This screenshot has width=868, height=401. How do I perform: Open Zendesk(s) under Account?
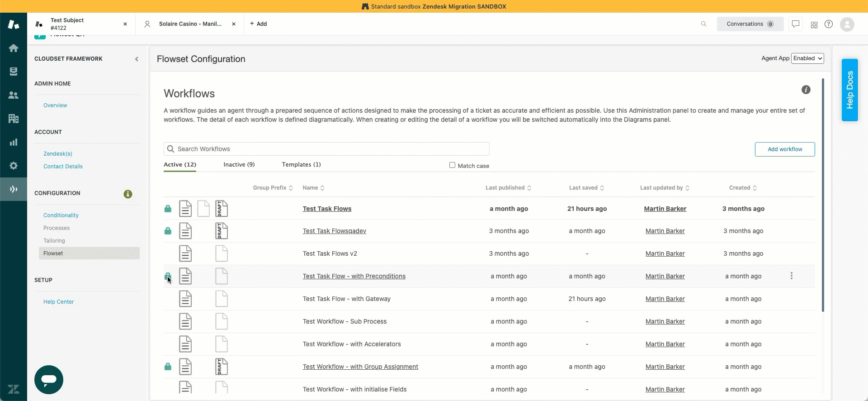58,154
